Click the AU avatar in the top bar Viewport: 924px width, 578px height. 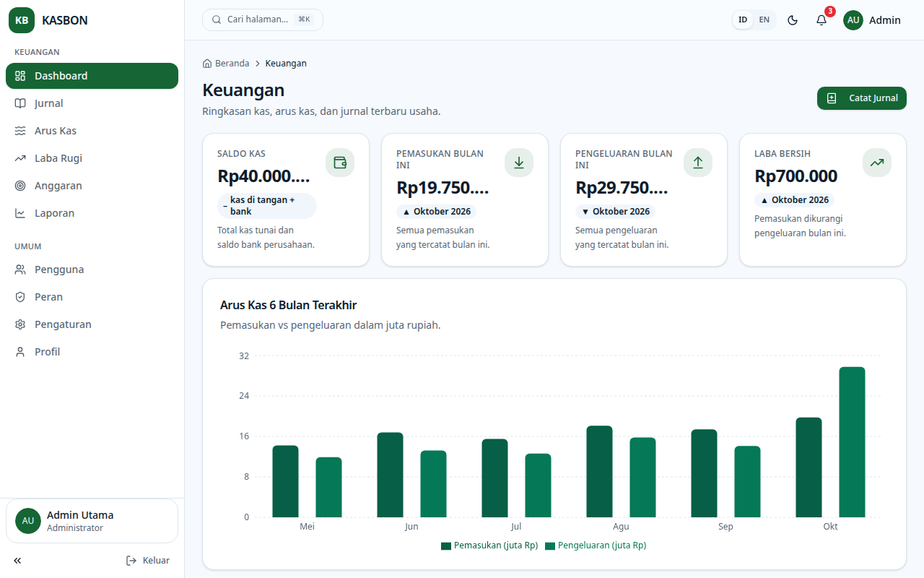[x=853, y=20]
